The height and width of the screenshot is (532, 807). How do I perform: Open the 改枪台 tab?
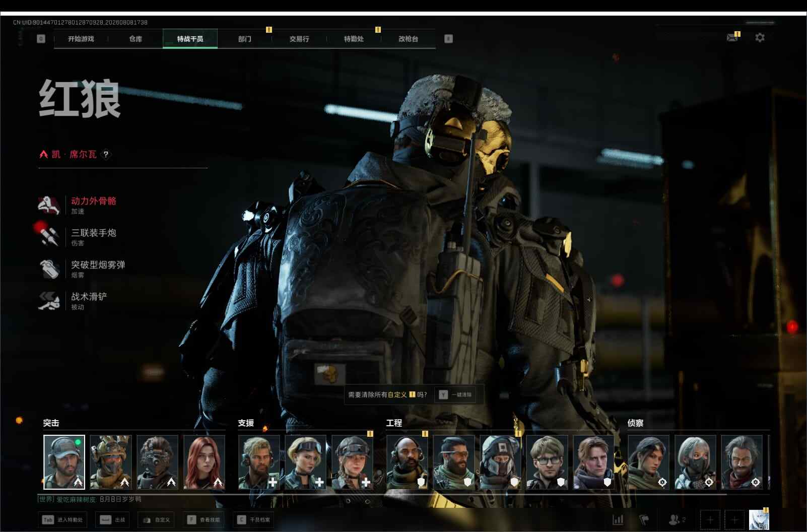point(408,39)
